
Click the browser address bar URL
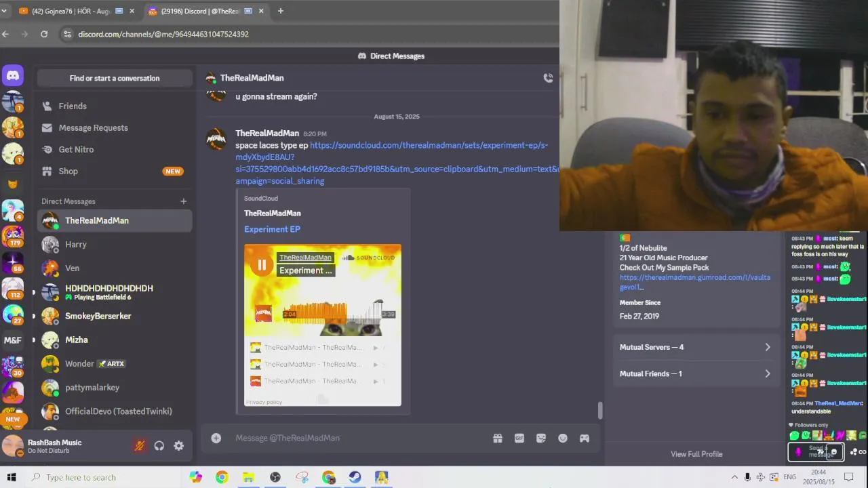163,34
